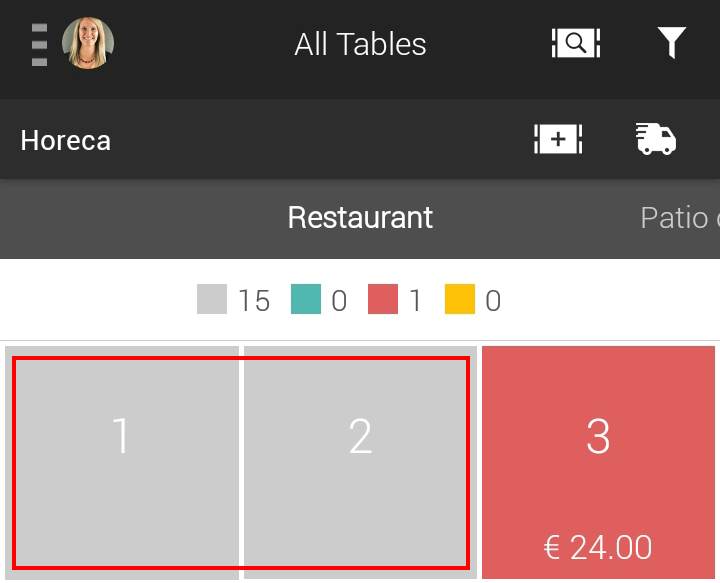
Task: Select the teal status legend swatch
Action: click(x=306, y=299)
